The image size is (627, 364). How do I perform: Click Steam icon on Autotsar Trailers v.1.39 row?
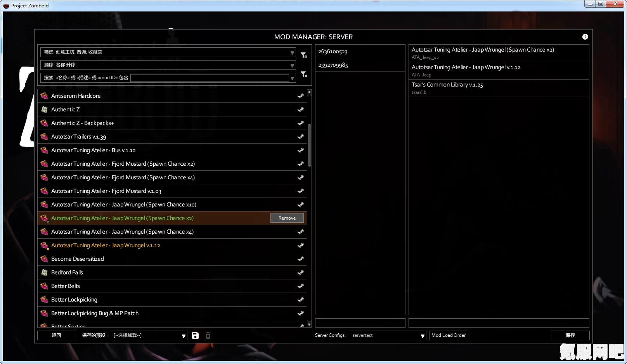point(300,137)
